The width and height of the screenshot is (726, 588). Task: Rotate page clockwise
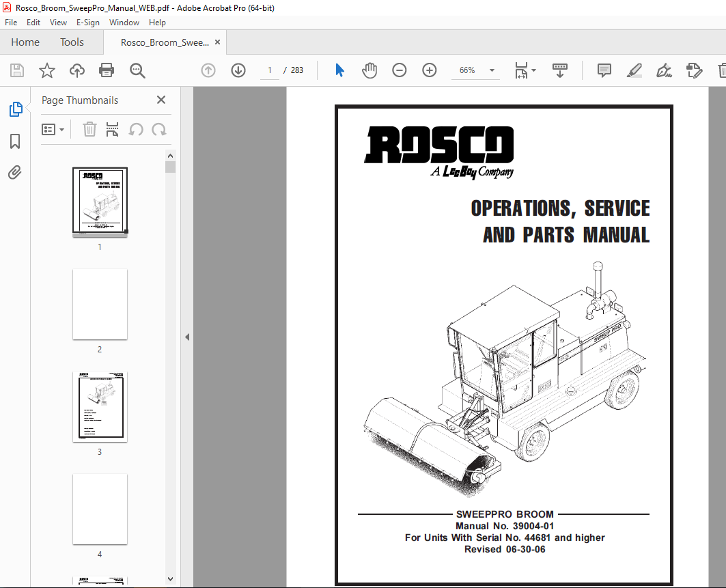(x=159, y=129)
